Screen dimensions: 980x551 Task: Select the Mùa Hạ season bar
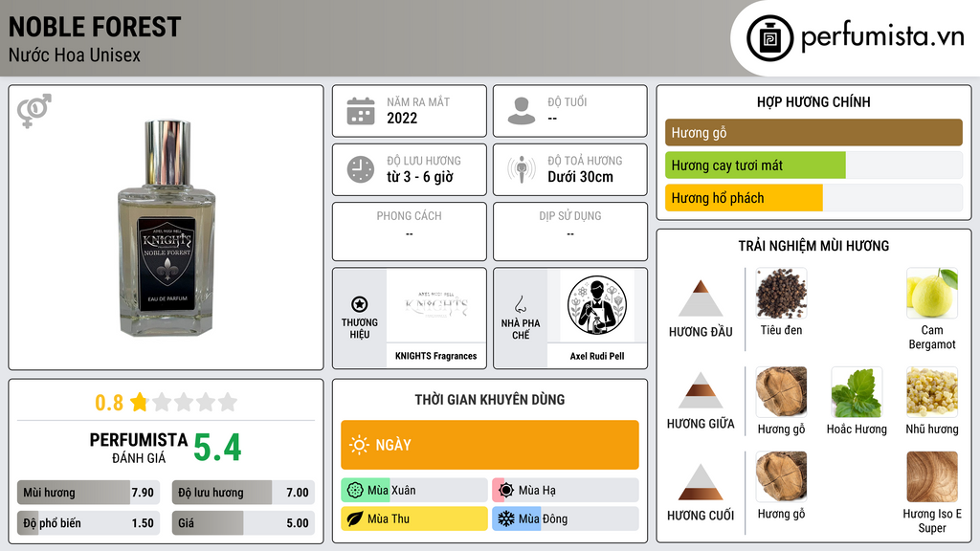point(566,491)
